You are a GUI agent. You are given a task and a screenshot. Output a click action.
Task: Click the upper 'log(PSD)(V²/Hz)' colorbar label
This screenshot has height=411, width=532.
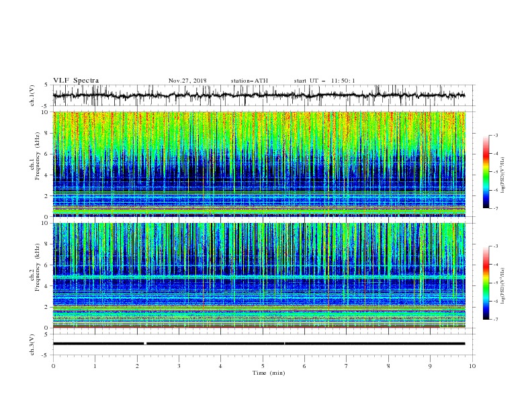(x=502, y=175)
